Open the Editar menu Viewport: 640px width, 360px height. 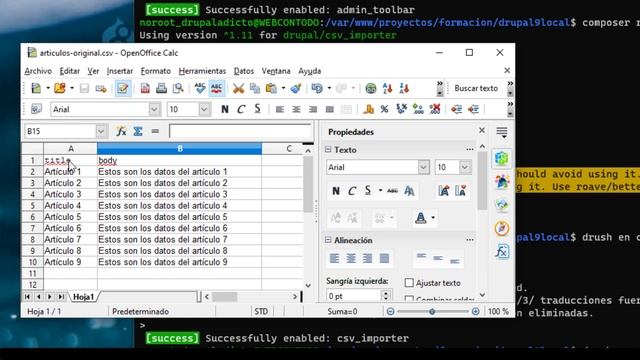(69, 71)
